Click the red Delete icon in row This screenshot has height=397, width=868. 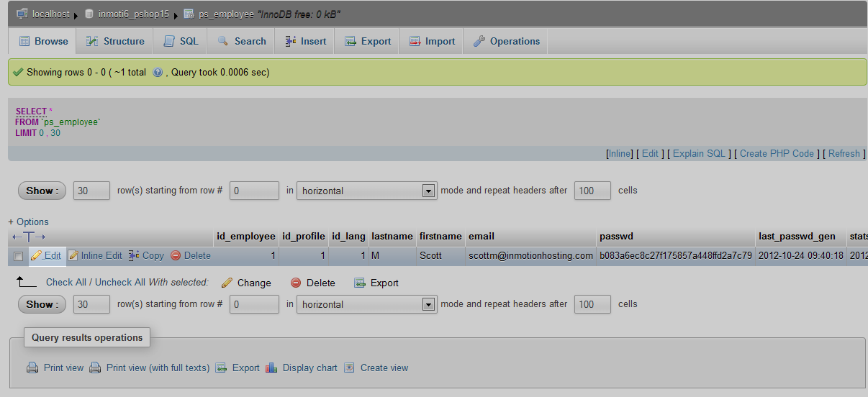[176, 256]
